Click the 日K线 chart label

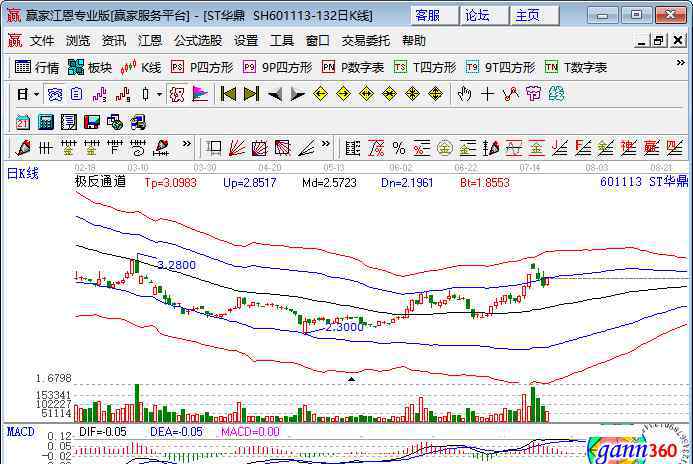pyautogui.click(x=23, y=173)
